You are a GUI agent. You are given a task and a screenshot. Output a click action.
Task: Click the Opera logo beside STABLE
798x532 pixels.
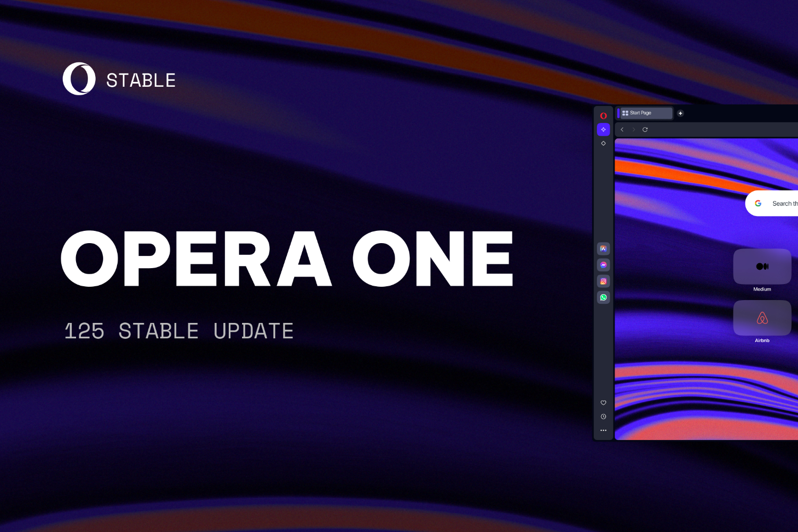pos(79,79)
